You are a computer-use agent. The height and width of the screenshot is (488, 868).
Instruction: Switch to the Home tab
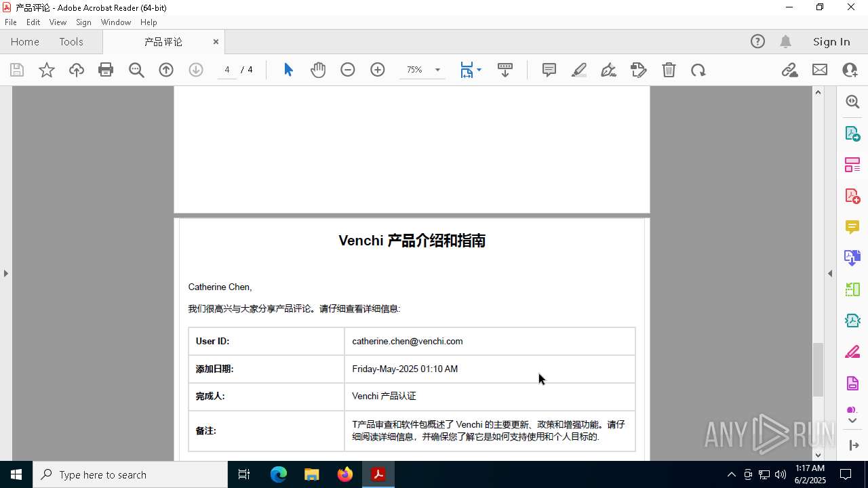25,41
